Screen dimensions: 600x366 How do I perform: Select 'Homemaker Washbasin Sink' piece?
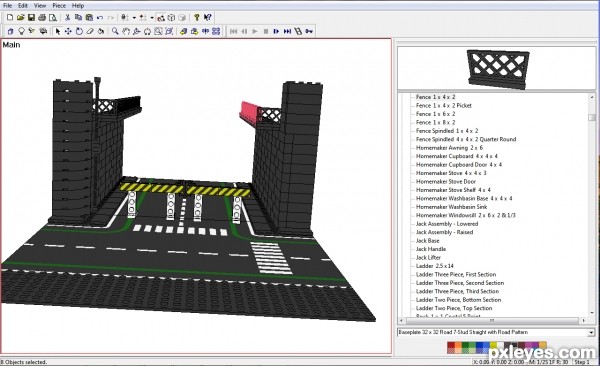coord(452,207)
